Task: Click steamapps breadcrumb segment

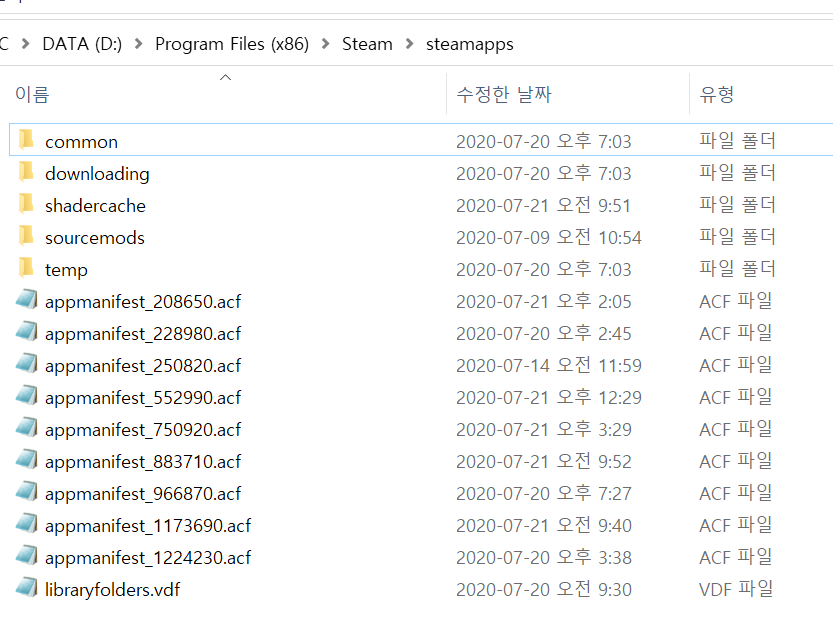Action: 470,45
